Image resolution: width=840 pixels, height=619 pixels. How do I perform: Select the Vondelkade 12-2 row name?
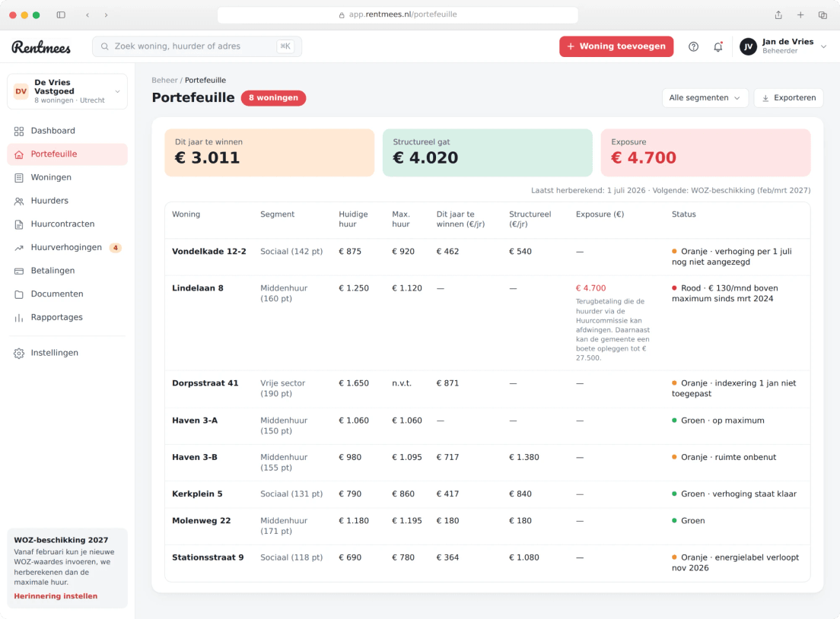point(209,252)
